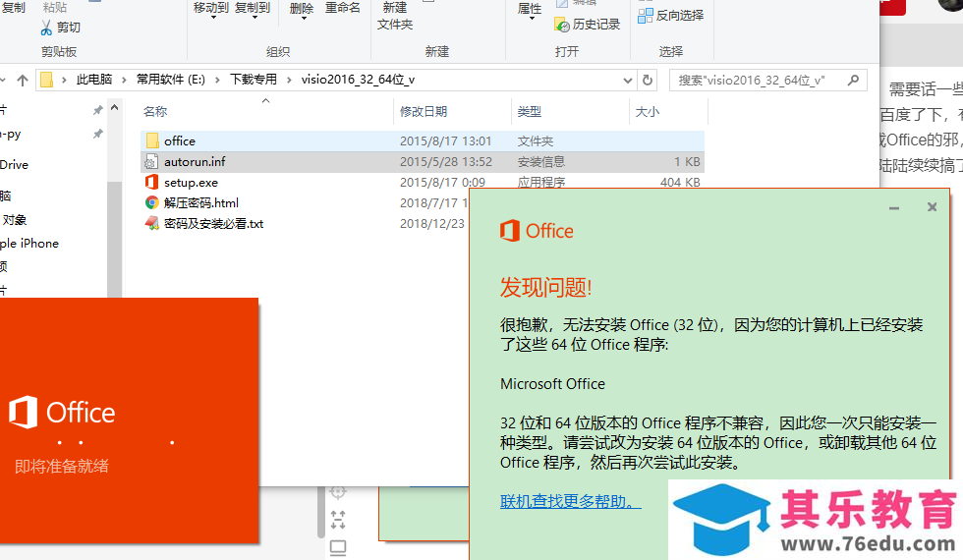Sort files by the 名称 column header
963x560 pixels.
(155, 112)
